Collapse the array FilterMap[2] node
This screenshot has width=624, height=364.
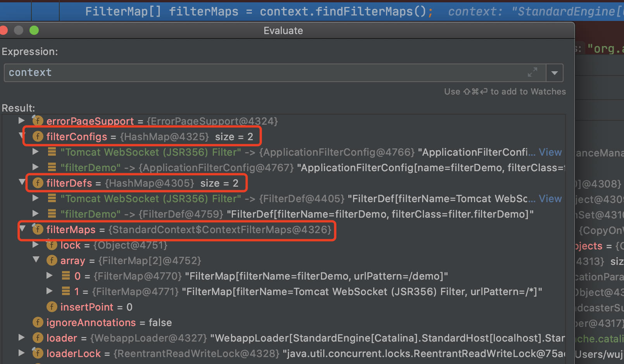click(36, 260)
